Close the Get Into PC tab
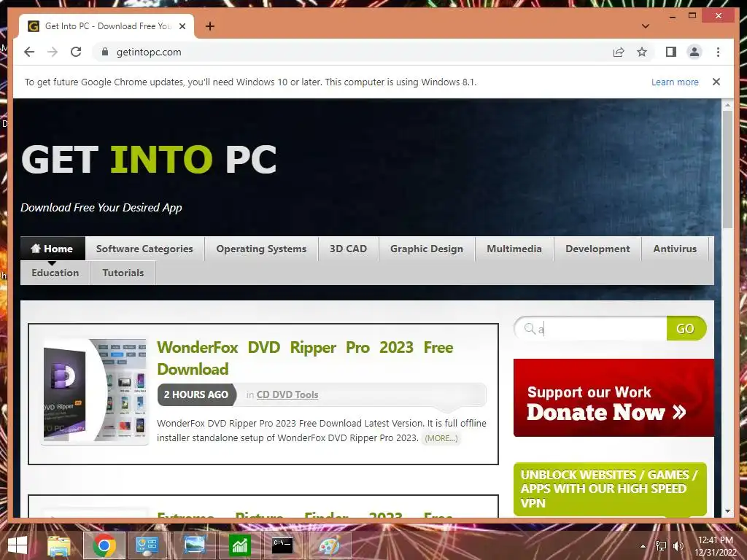 (x=182, y=26)
